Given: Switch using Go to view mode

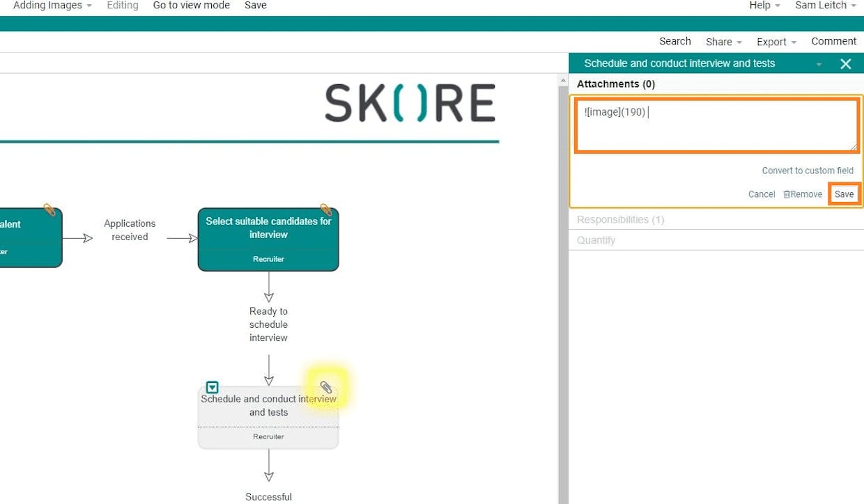Looking at the screenshot, I should [192, 6].
